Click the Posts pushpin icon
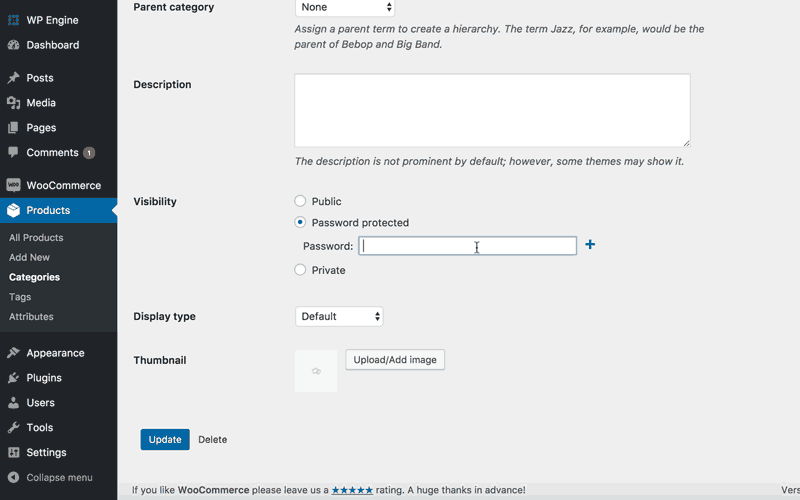Image resolution: width=800 pixels, height=500 pixels. click(14, 78)
